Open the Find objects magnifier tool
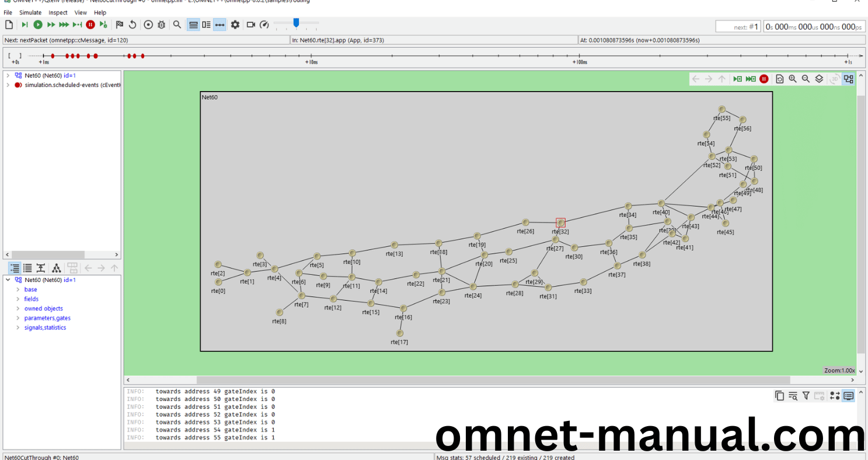868x460 pixels. click(177, 25)
